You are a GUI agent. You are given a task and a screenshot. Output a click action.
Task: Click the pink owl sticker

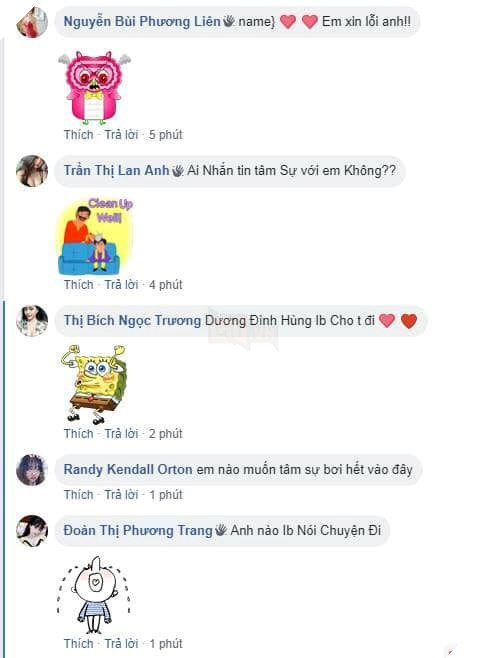click(x=94, y=88)
